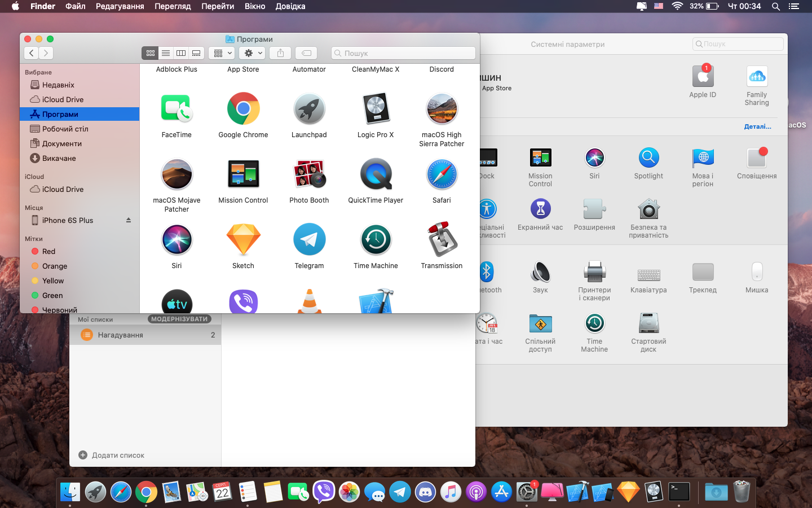Select Photo Booth app icon
The width and height of the screenshot is (812, 508).
point(309,174)
